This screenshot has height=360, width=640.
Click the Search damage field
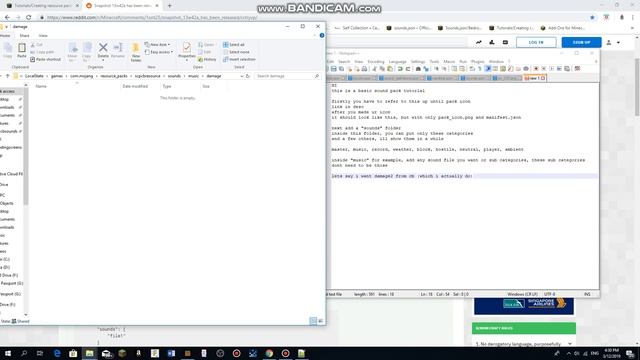287,76
